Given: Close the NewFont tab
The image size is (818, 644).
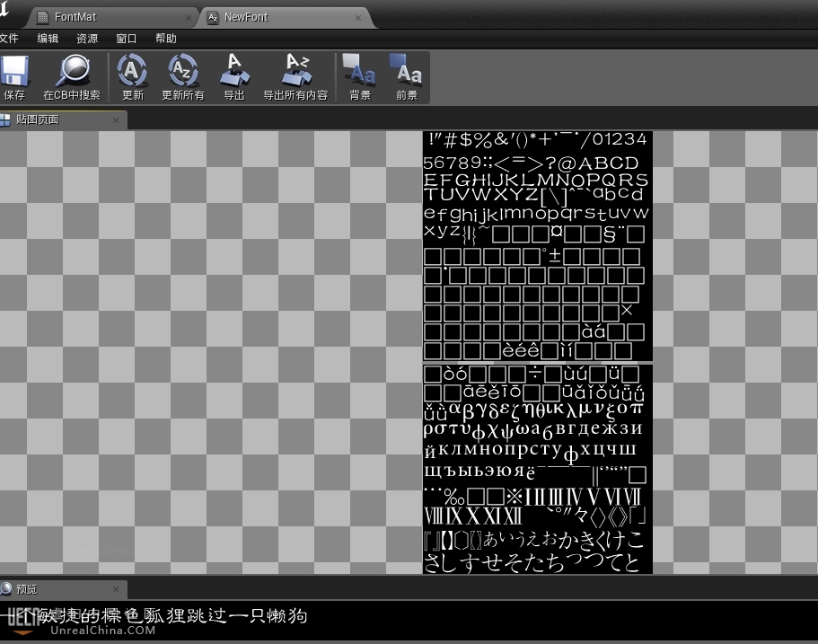Looking at the screenshot, I should pos(358,18).
